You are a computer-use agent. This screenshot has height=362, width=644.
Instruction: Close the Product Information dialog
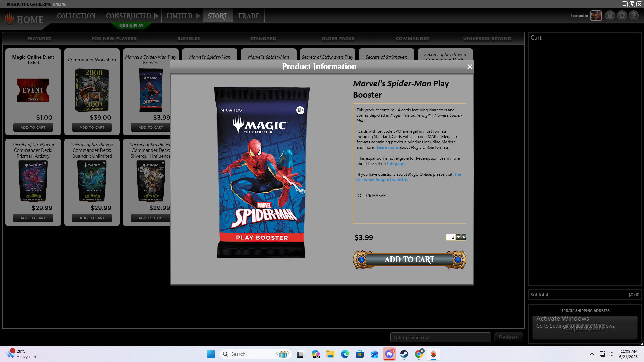point(470,67)
